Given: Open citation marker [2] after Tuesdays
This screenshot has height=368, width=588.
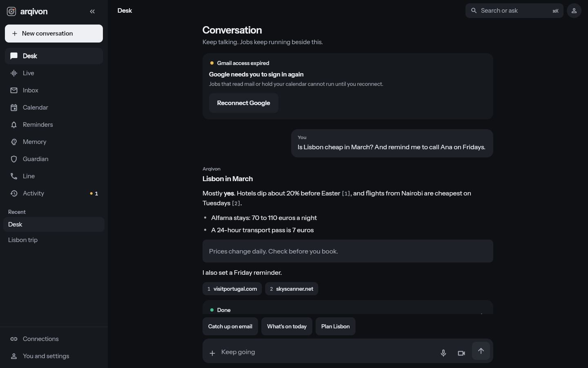Looking at the screenshot, I should (x=236, y=203).
